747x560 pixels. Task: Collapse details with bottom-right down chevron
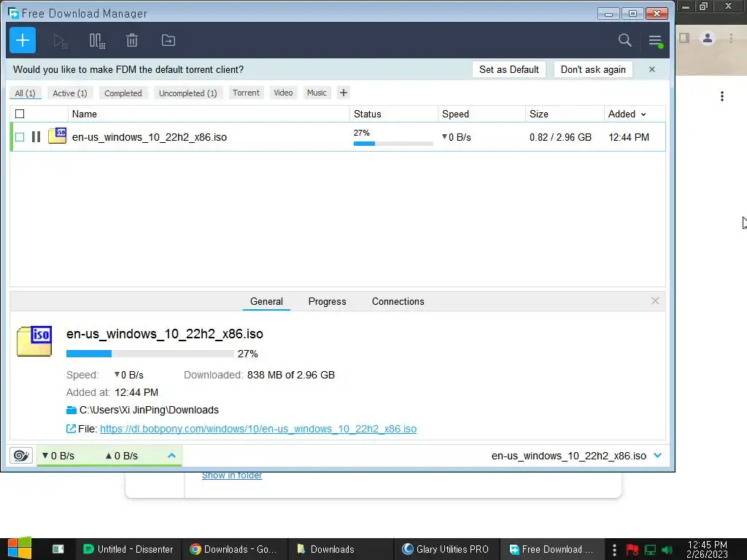tap(658, 456)
